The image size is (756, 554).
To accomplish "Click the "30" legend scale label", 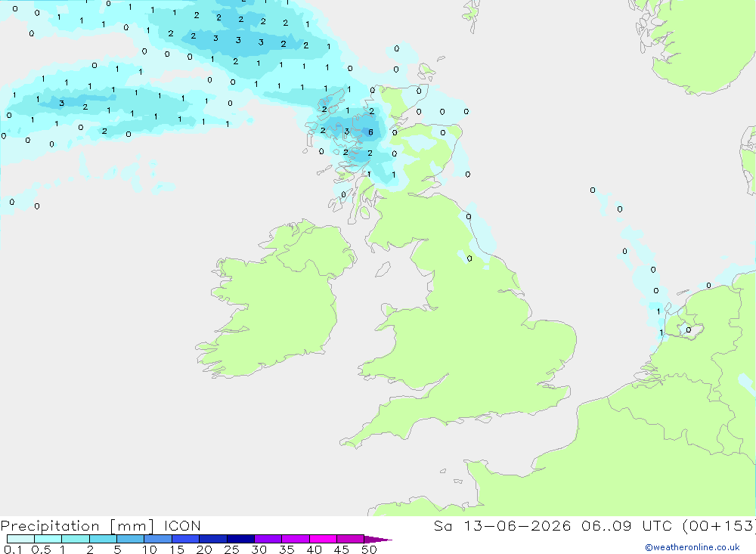I will click(x=259, y=549).
